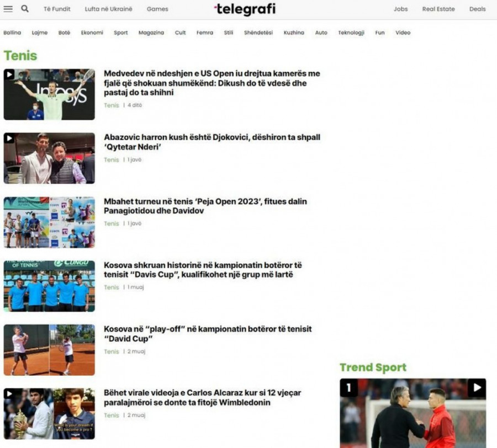Open Kosova Davis Cup historinë headline
Image resolution: width=497 pixels, height=448 pixels.
[x=203, y=270]
